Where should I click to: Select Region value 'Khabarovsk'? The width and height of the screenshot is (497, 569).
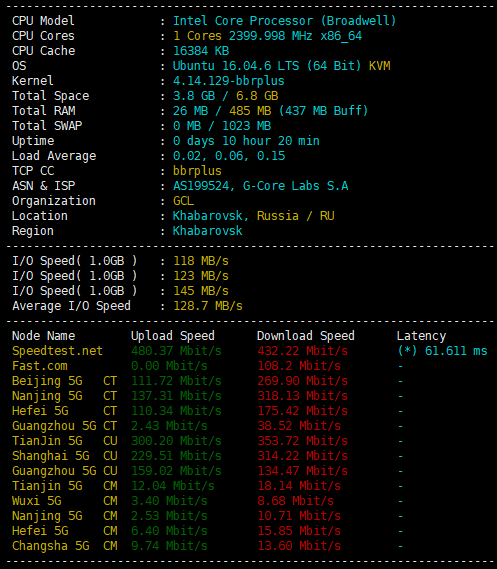[x=208, y=231]
